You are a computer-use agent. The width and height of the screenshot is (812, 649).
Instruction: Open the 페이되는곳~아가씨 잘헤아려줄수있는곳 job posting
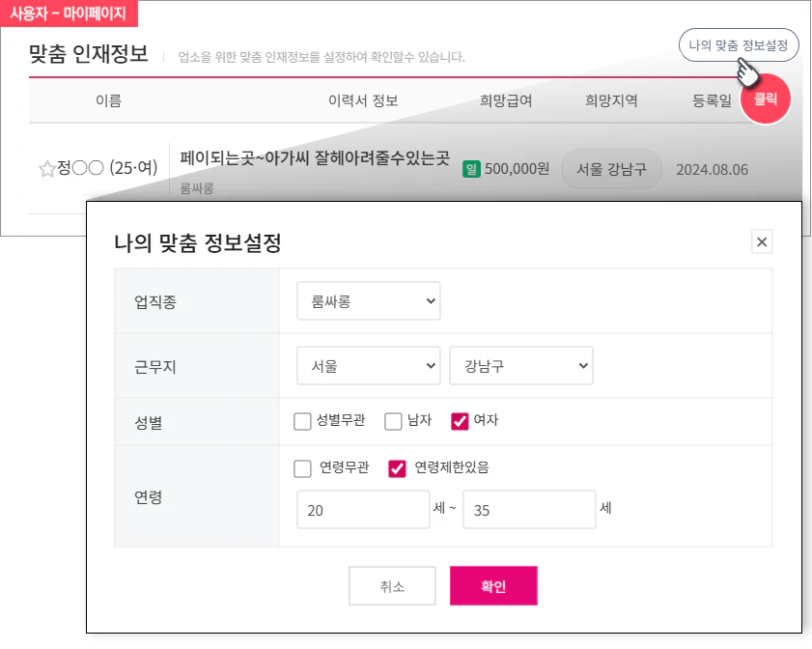(316, 161)
